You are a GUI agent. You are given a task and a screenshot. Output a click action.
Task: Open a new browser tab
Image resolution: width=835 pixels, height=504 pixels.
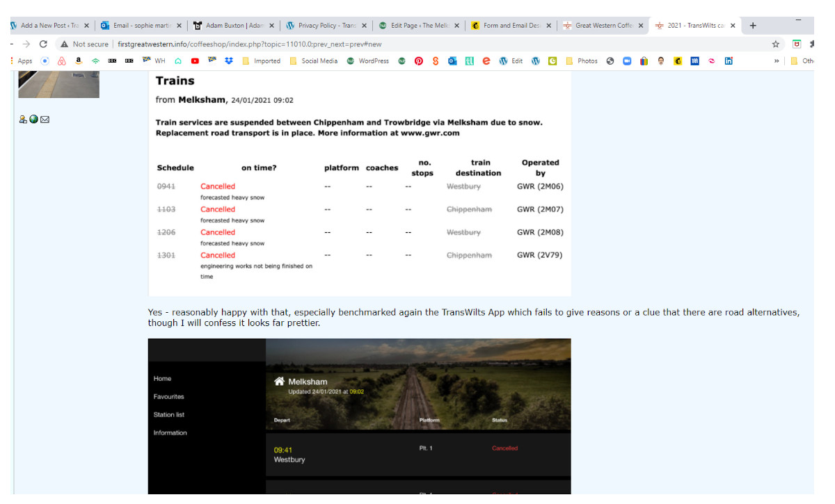point(753,26)
